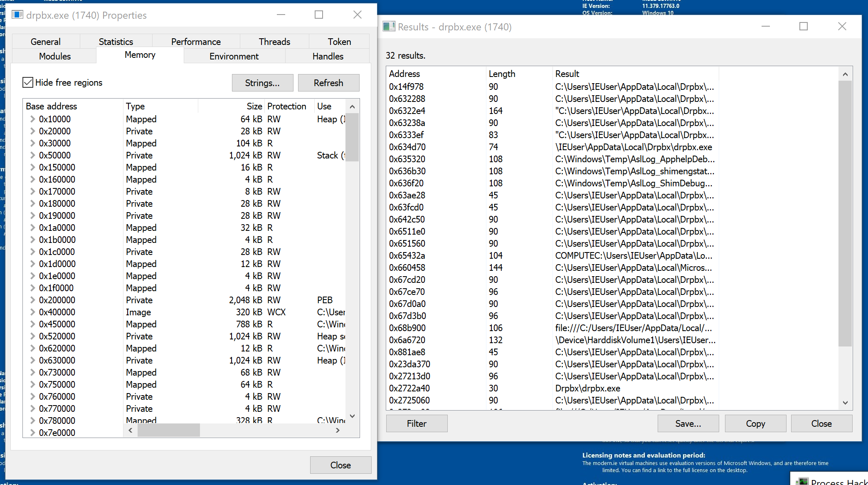The height and width of the screenshot is (485, 868).
Task: Select the Drpbx\drpbx.exe result row
Action: pos(552,388)
